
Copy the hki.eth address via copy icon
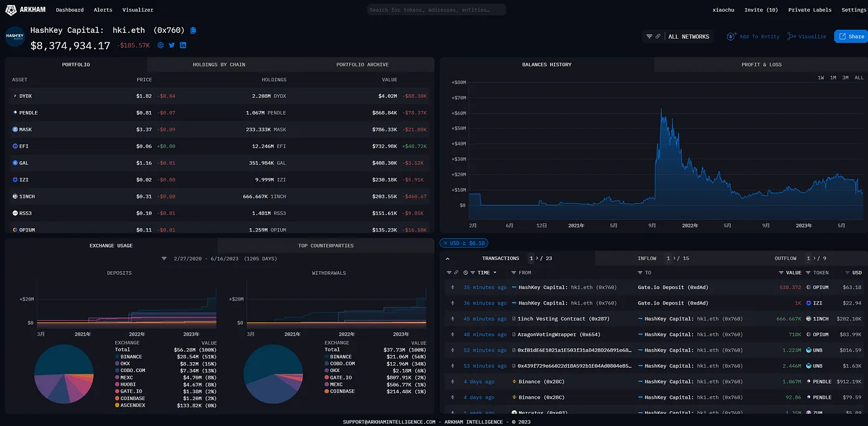pos(193,30)
